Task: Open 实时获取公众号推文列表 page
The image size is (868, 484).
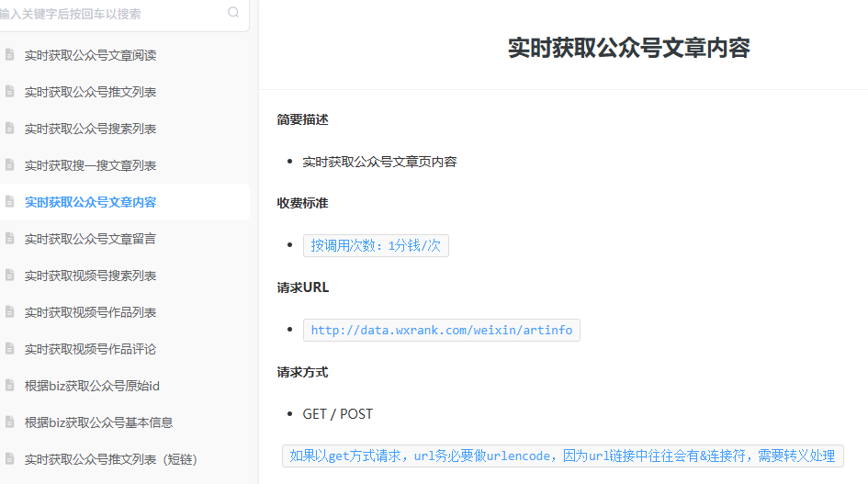Action: pos(90,92)
